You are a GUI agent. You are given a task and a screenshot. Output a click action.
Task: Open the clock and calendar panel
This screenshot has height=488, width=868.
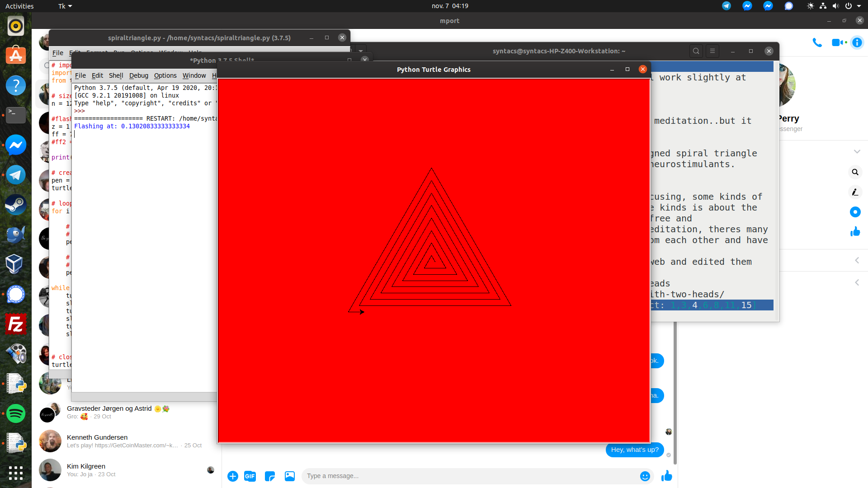point(450,6)
